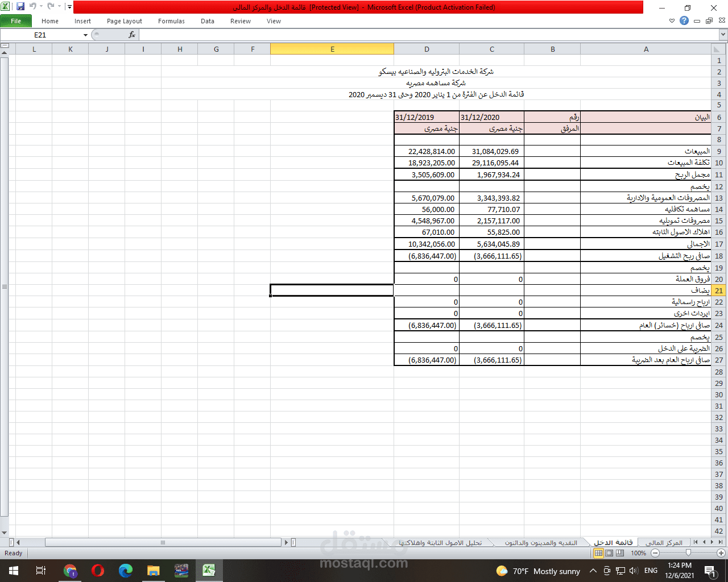
Task: Restore the workbook window in ribbon
Action: (x=709, y=21)
